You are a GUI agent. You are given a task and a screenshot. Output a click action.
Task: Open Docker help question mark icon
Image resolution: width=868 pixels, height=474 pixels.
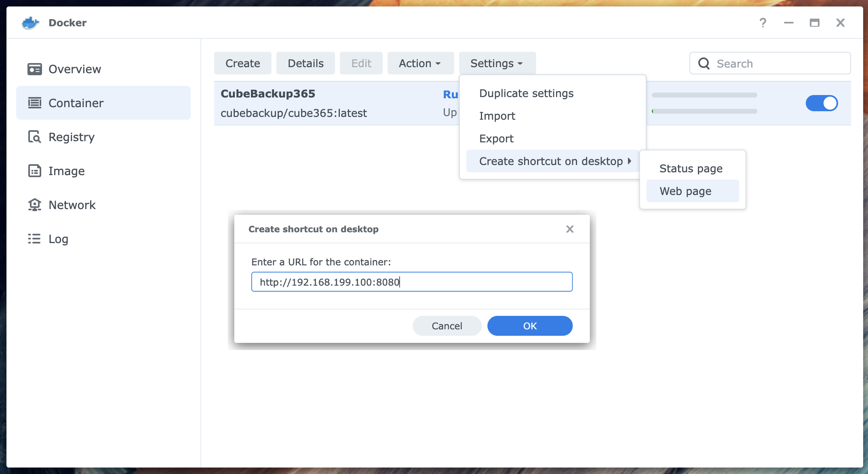(763, 23)
